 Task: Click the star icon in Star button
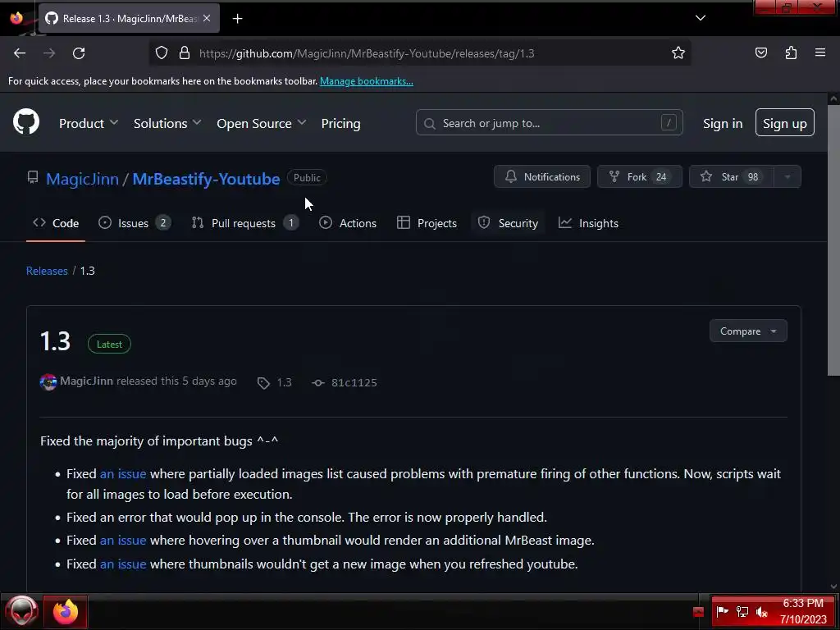click(706, 176)
